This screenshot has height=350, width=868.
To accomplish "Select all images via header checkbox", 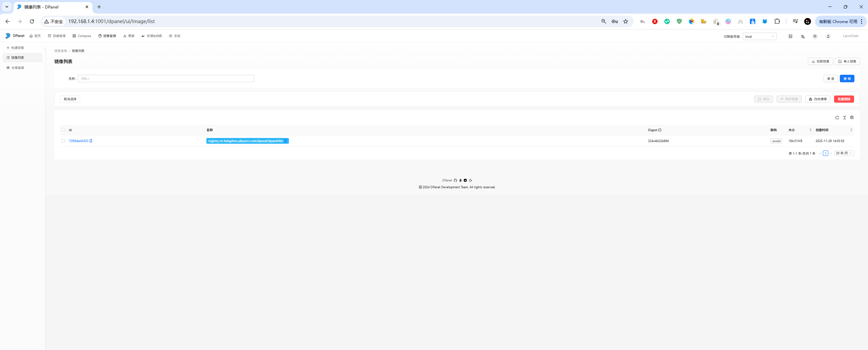I will tap(63, 130).
